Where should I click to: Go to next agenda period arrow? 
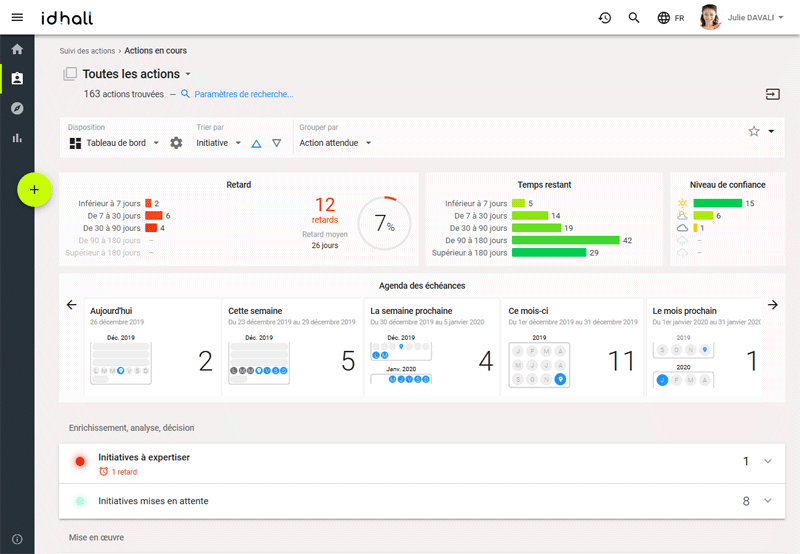pos(772,305)
